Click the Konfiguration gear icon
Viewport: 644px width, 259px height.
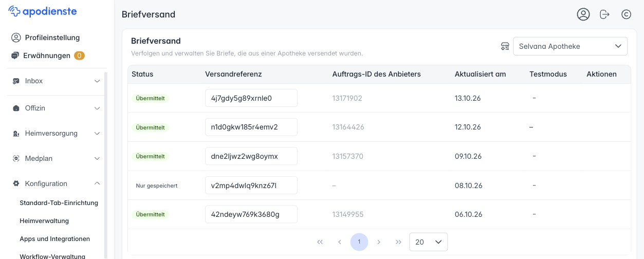click(x=16, y=183)
